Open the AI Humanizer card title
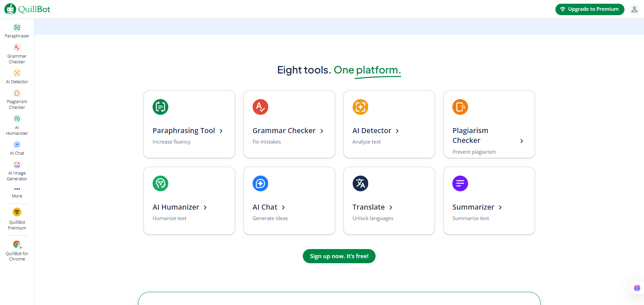The height and width of the screenshot is (305, 644). (x=176, y=207)
